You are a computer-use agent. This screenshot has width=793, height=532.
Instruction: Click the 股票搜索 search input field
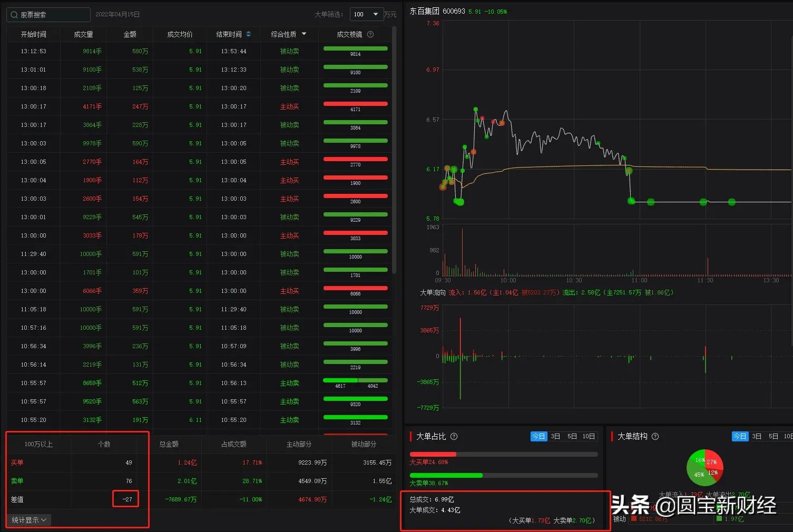click(x=48, y=15)
